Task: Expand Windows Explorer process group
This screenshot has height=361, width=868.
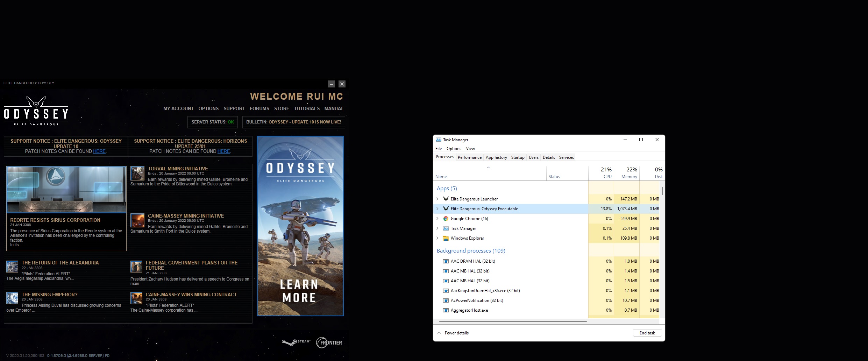Action: (437, 238)
